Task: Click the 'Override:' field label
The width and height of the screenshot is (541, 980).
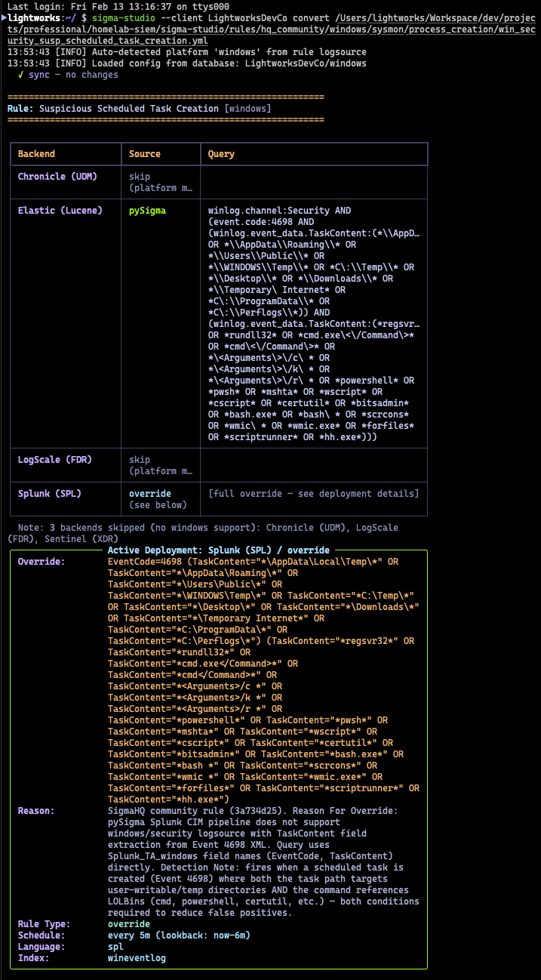Action: click(x=41, y=562)
